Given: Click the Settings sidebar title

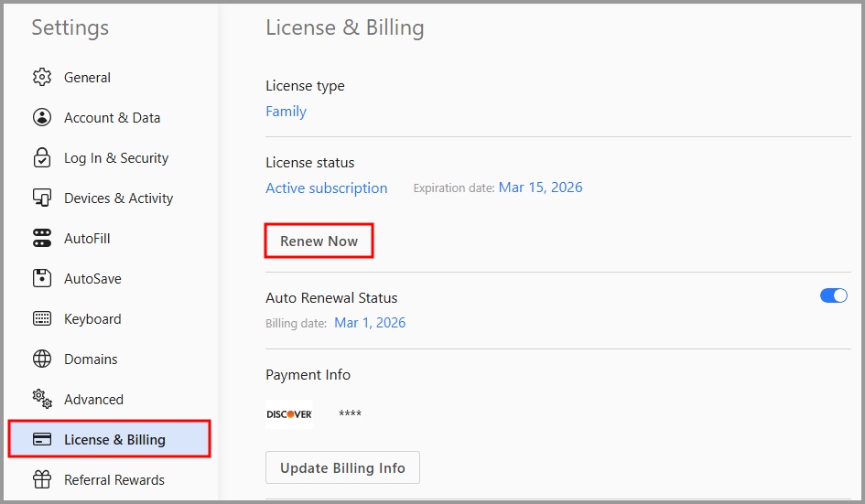Looking at the screenshot, I should (70, 27).
